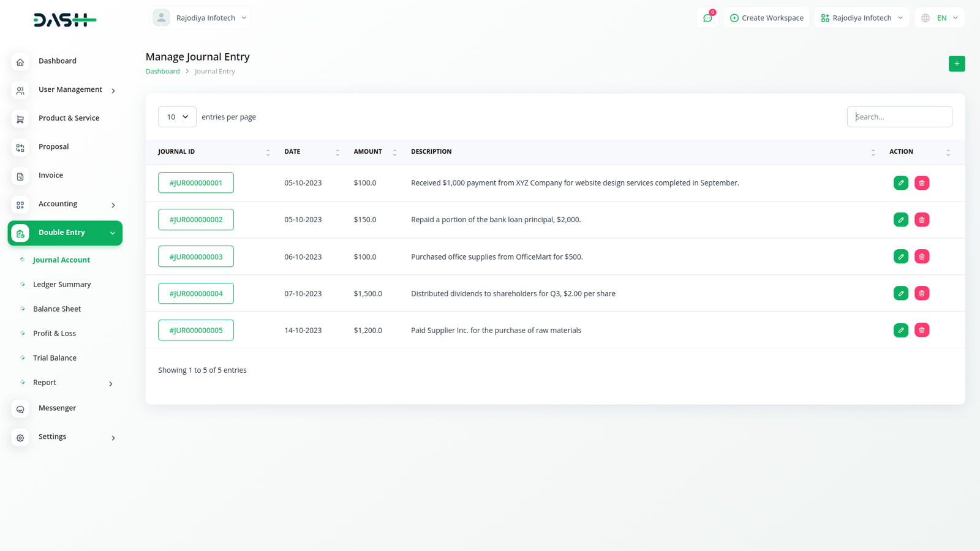Click the Double Entry sidebar icon
The image size is (980, 551).
click(x=20, y=233)
